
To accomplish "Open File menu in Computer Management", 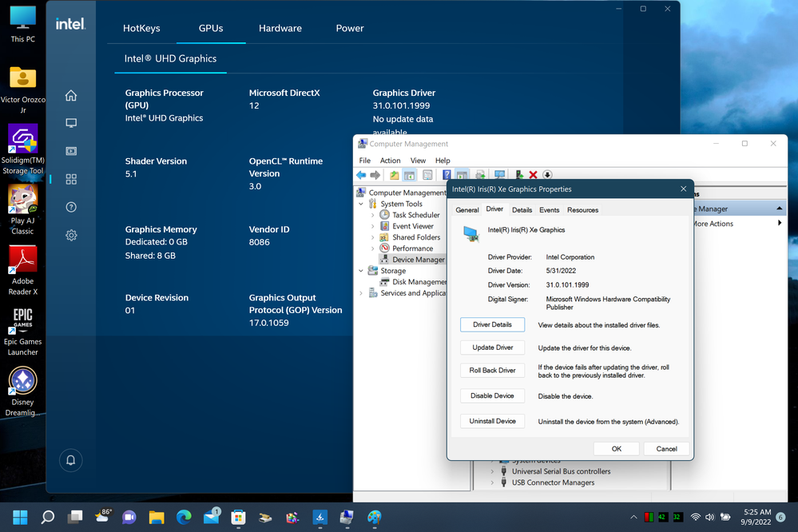I will click(x=365, y=161).
